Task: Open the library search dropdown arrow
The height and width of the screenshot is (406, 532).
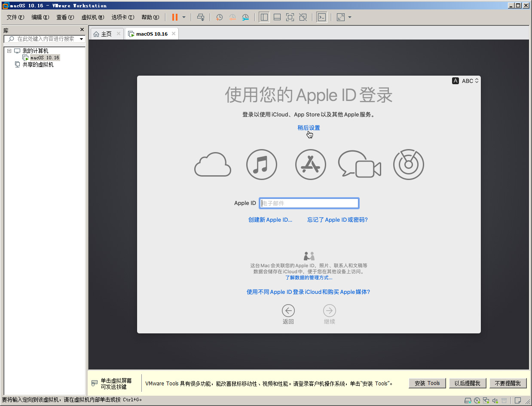Action: click(x=81, y=39)
